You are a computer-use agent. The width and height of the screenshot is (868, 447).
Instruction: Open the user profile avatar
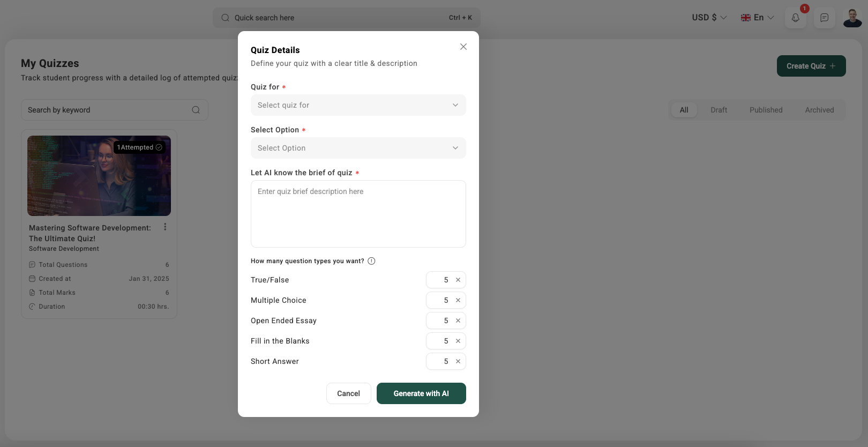(852, 18)
